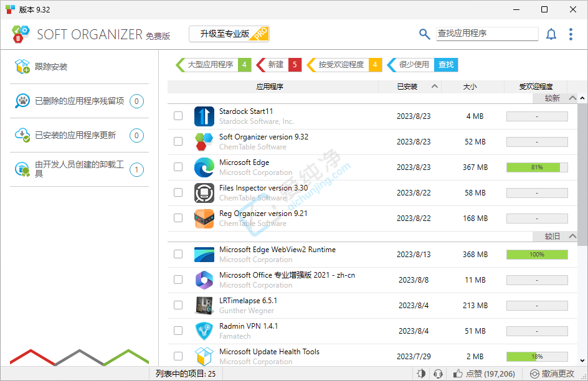The image size is (588, 381).
Task: Collapse the 较新 group
Action: [572, 98]
